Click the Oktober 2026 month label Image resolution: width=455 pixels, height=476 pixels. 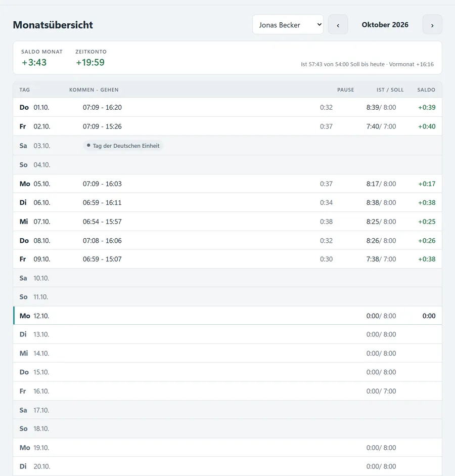point(385,25)
